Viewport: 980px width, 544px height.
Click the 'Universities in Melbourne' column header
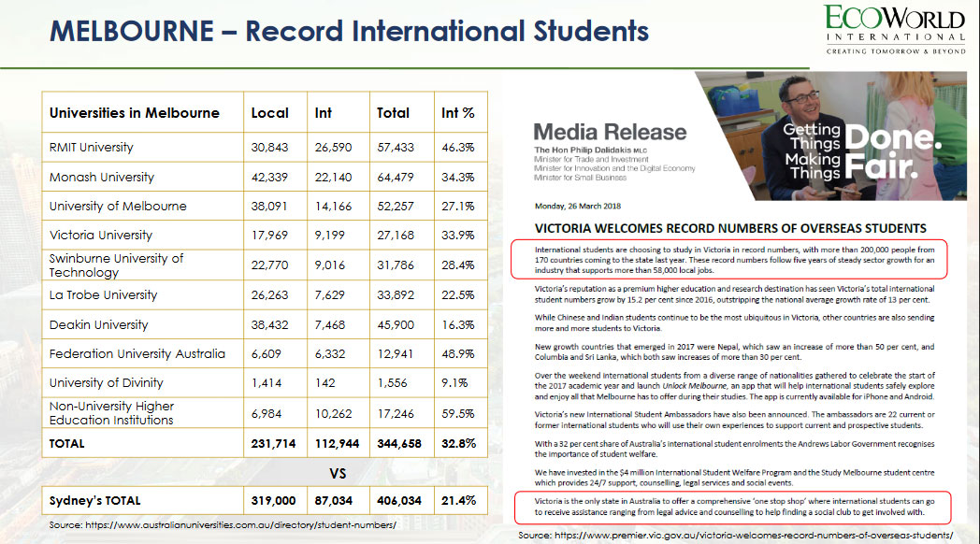tap(135, 113)
